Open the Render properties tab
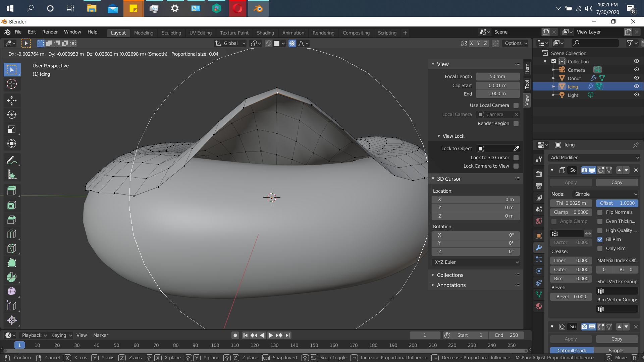644x362 pixels. tap(539, 174)
